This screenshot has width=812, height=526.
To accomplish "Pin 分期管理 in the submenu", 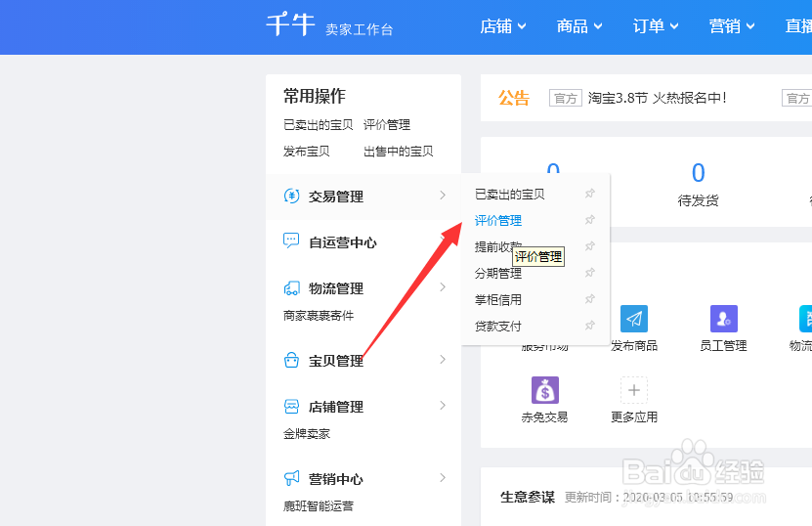I will click(590, 273).
